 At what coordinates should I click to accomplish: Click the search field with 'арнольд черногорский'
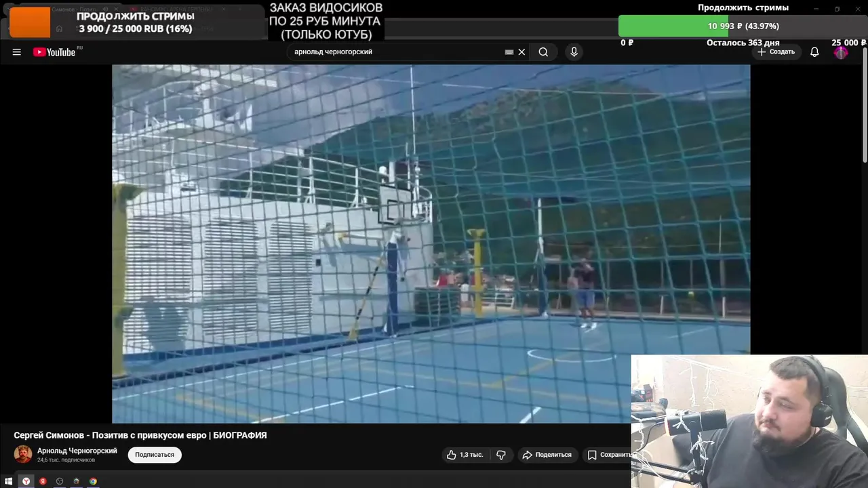[397, 52]
